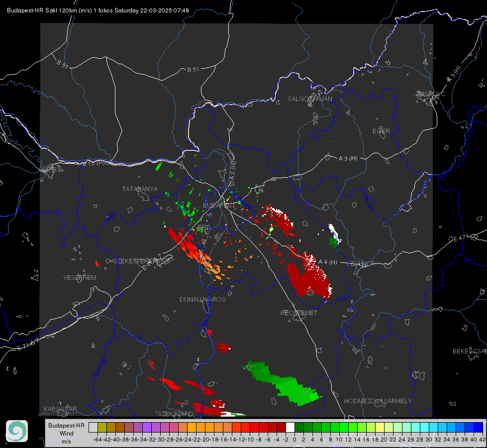Image resolution: width=487 pixels, height=448 pixels.
Task: Click the SZEKSZÁRD city label
Action: point(176,414)
